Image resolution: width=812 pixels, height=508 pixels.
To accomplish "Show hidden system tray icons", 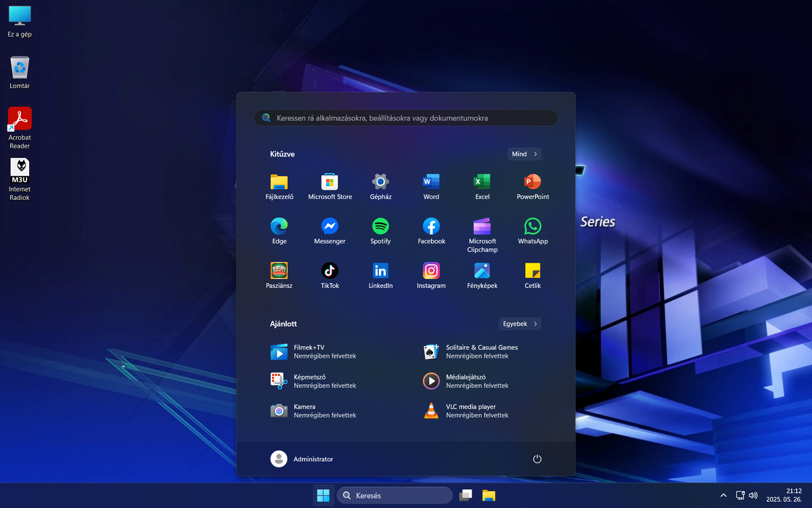I will 723,495.
